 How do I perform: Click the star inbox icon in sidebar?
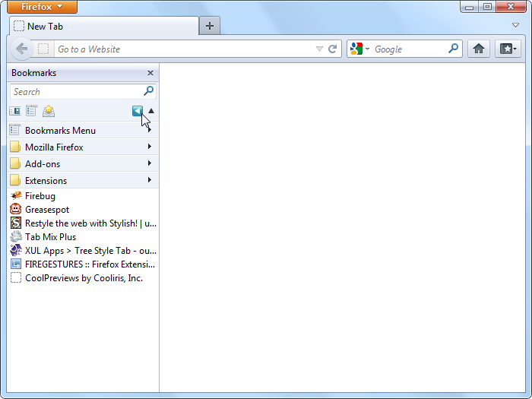49,111
